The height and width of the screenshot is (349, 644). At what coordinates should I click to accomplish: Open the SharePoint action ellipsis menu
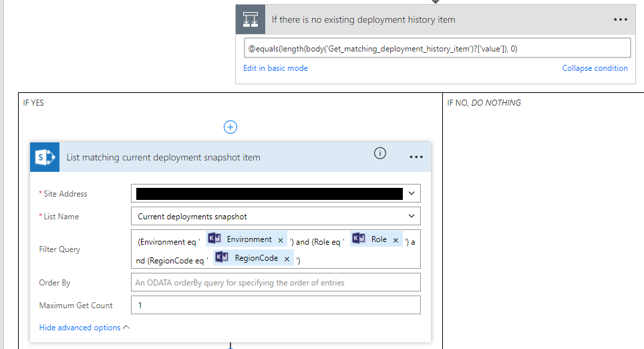(x=416, y=157)
